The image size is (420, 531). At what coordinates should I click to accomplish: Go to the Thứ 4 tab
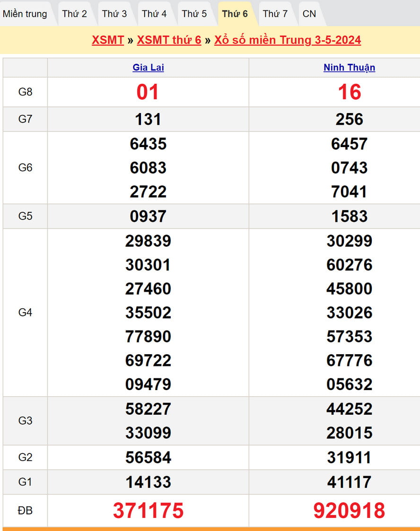(154, 14)
